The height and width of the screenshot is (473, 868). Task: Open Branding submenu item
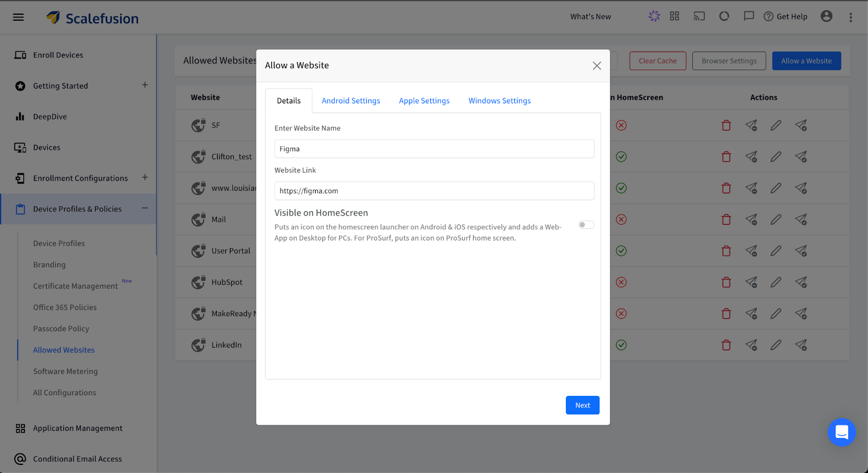point(49,264)
